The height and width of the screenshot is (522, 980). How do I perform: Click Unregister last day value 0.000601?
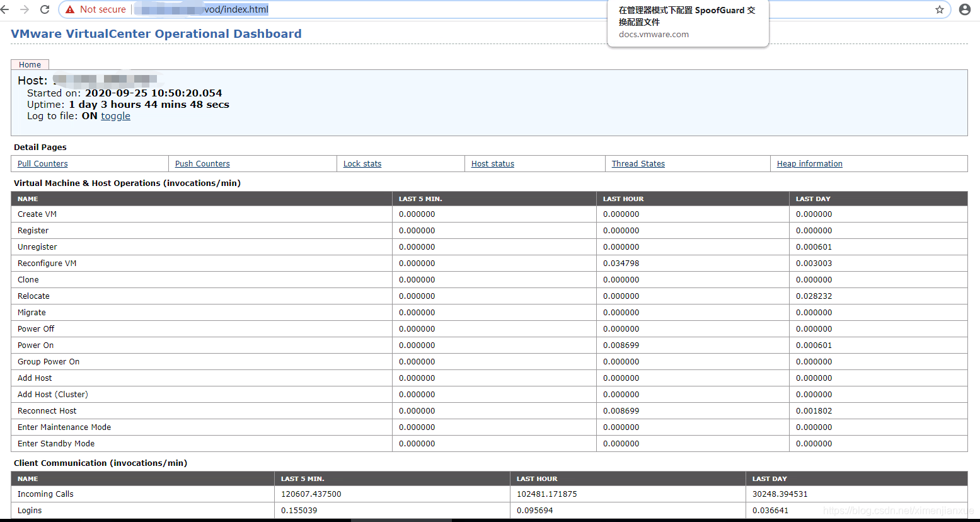click(x=814, y=247)
